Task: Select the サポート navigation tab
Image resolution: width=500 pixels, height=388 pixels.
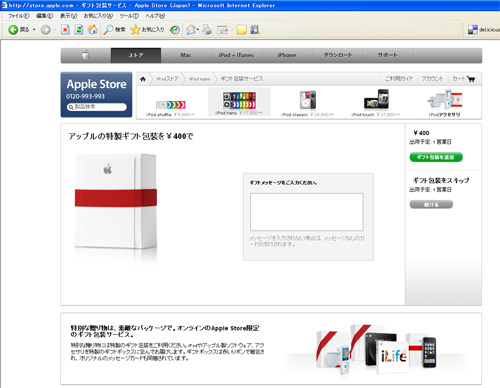Action: coord(387,55)
